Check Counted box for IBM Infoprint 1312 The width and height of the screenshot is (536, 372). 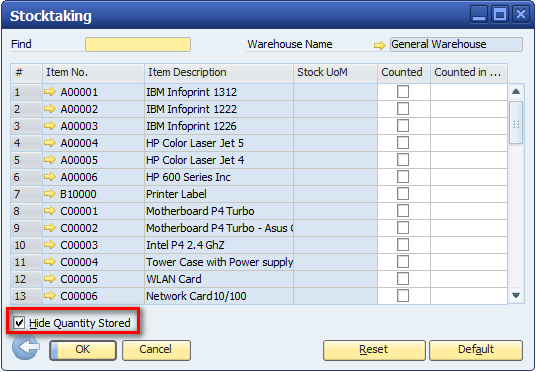point(403,92)
